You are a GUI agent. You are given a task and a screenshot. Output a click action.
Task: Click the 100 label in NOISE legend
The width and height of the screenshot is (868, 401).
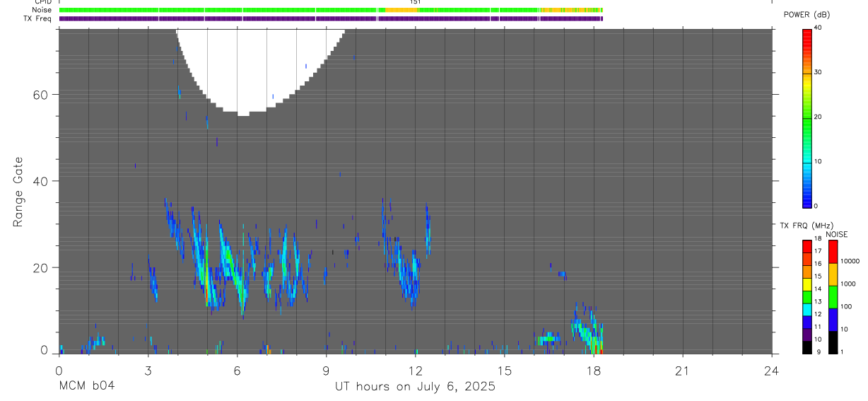(847, 306)
